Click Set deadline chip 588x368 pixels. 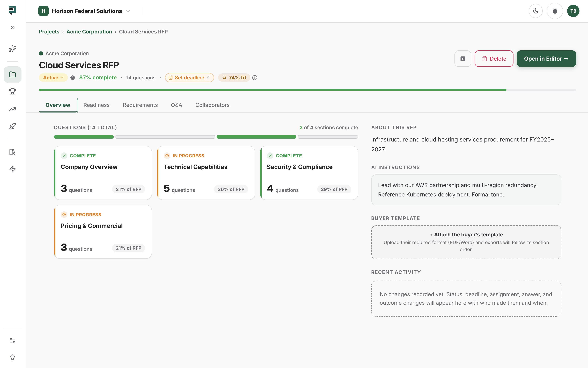[x=189, y=78]
